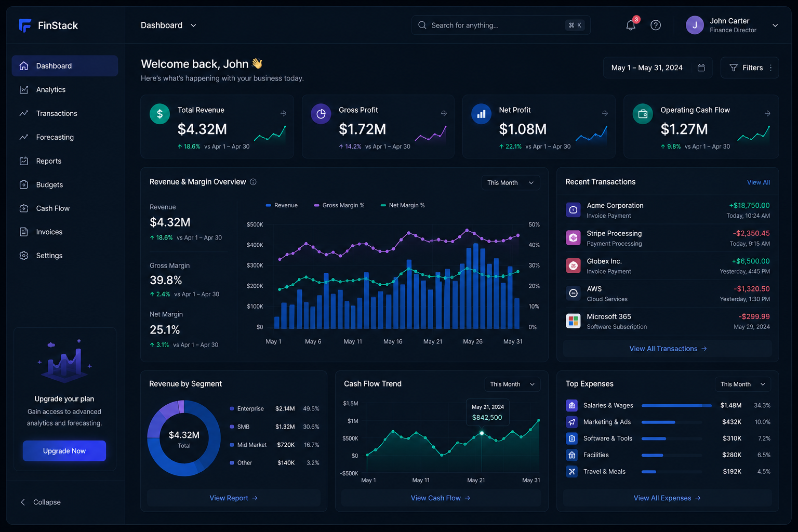The image size is (798, 532).
Task: Toggle the Gross Margin % legend series
Action: click(339, 205)
